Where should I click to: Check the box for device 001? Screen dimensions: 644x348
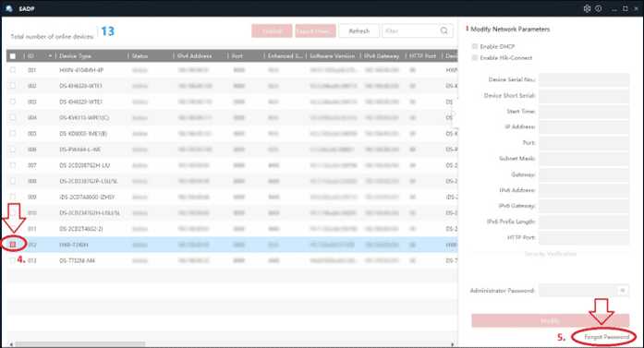(13, 70)
